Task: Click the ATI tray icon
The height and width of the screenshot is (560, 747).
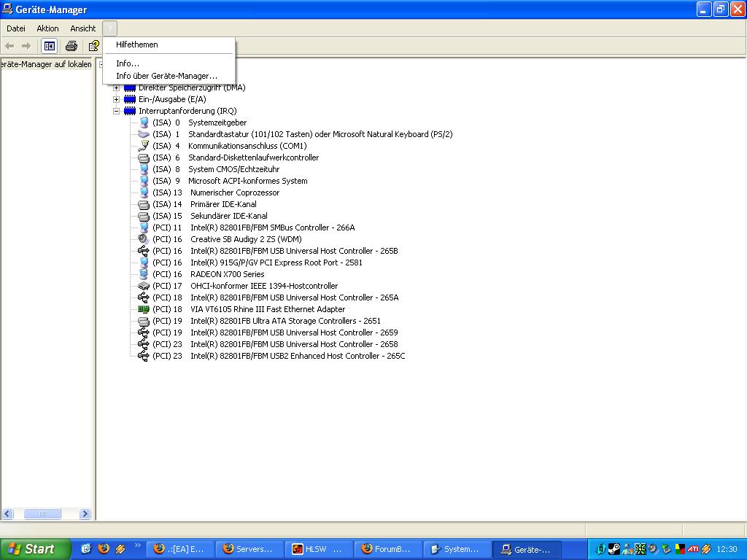Action: pos(693,549)
